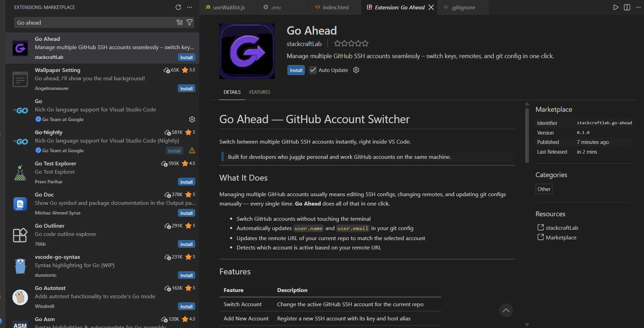Install the vscode-go-syntax extension
The image size is (644, 328).
tap(187, 275)
